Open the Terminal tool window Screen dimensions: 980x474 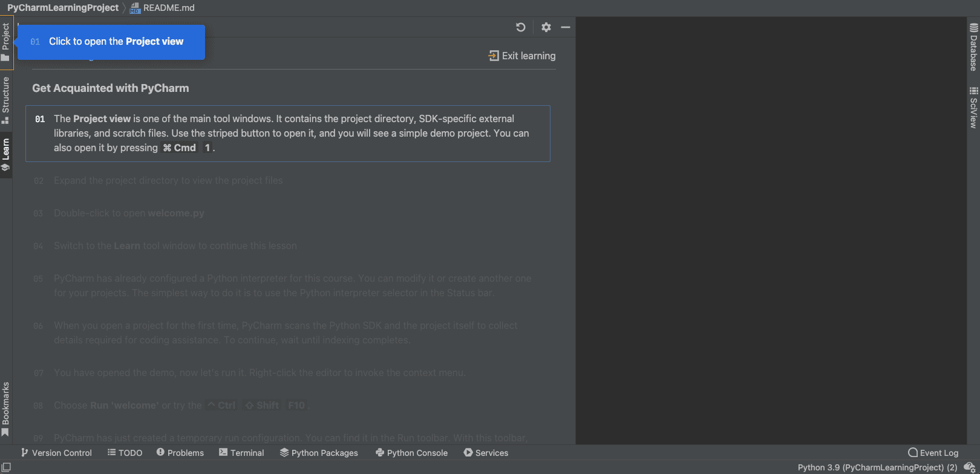click(x=241, y=453)
